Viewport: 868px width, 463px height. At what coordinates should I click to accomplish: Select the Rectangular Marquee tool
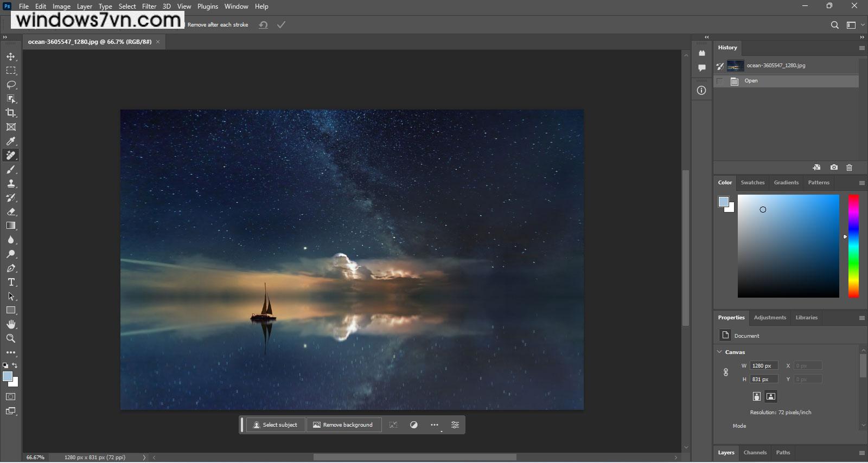(x=11, y=70)
